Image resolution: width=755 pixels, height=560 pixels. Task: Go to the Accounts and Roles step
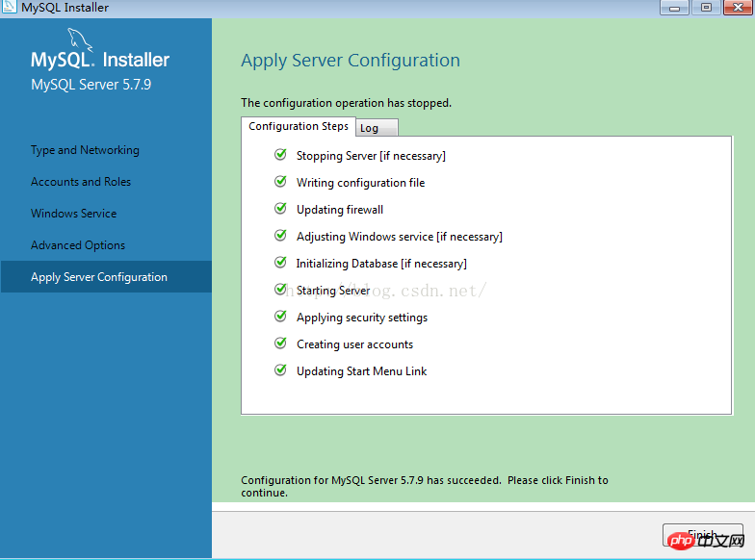point(81,182)
